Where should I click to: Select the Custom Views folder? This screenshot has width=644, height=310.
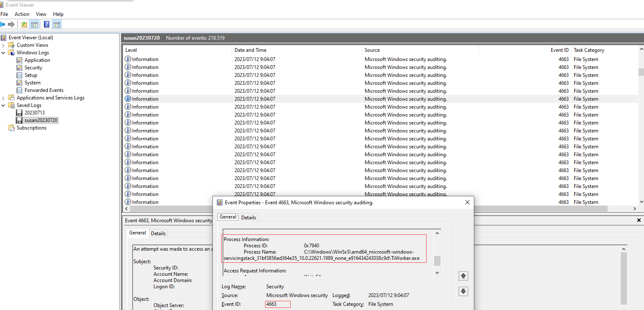32,45
